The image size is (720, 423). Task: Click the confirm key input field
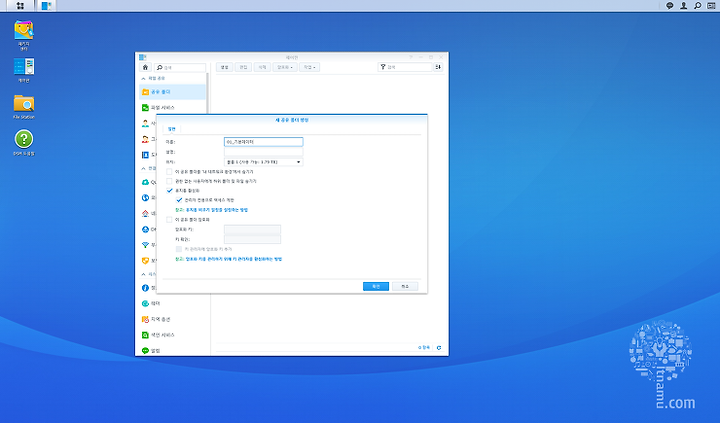click(252, 239)
